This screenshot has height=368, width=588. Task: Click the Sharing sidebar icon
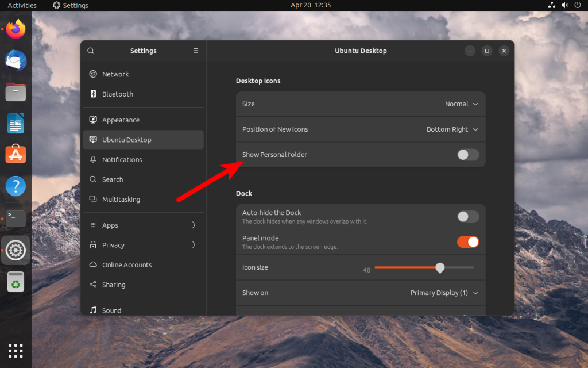tap(93, 285)
